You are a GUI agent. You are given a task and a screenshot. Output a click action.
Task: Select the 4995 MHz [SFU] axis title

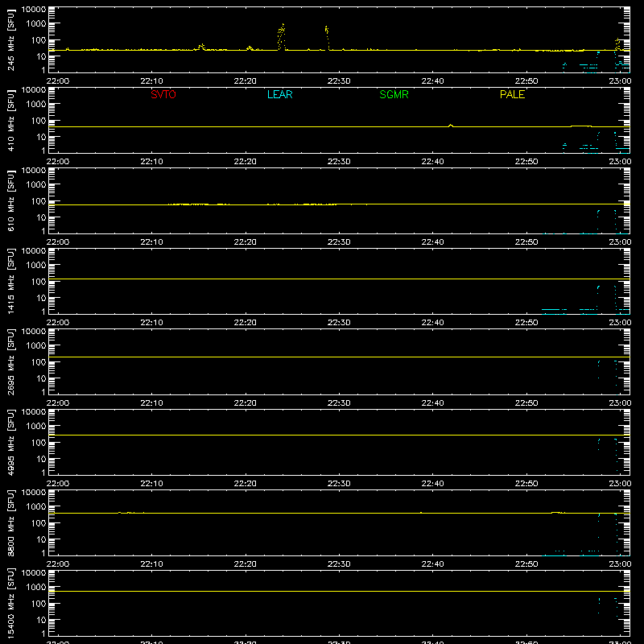(x=10, y=442)
